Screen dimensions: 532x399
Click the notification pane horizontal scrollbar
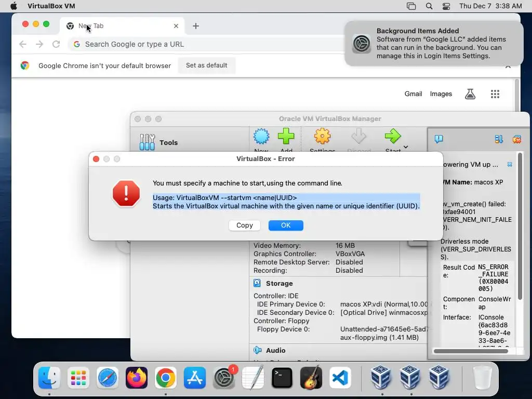tap(471, 351)
